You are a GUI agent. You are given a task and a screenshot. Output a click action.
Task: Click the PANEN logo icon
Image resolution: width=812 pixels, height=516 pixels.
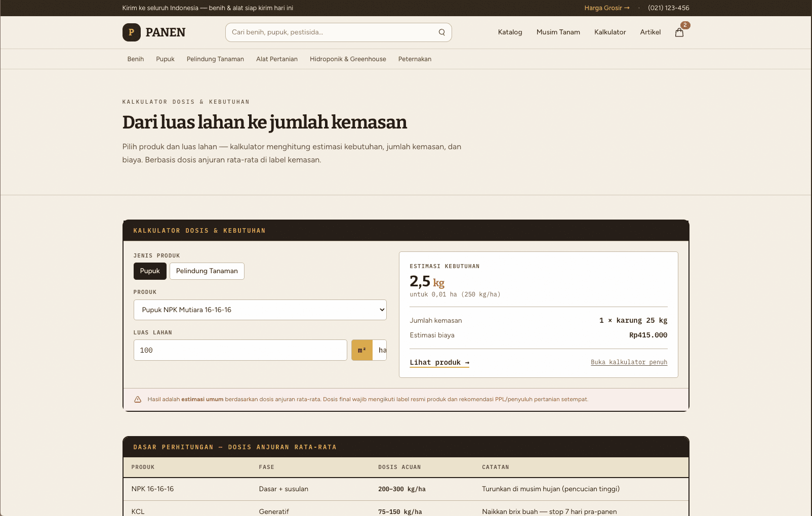click(x=132, y=32)
